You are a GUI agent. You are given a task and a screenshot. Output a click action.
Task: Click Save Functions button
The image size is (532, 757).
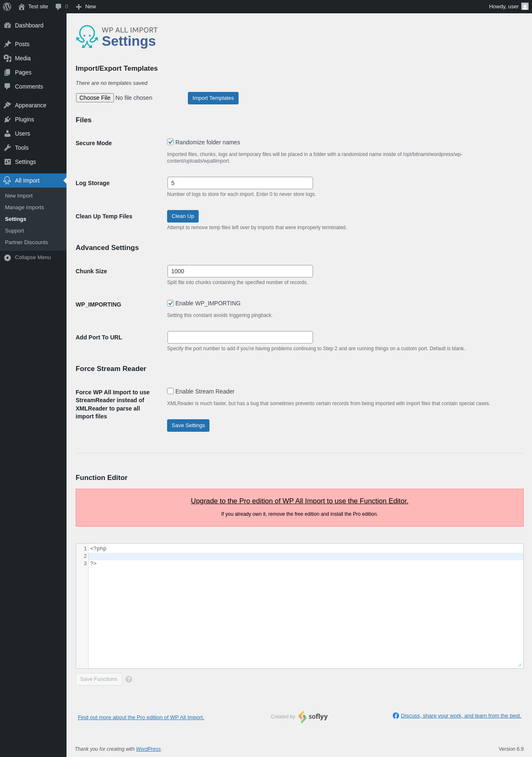pos(99,679)
